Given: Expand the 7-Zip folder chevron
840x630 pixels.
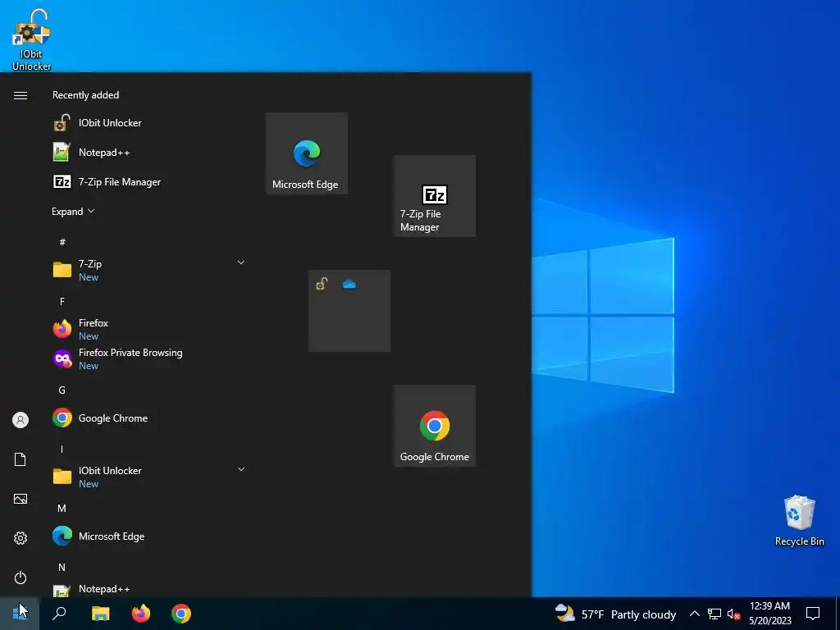Looking at the screenshot, I should tap(241, 262).
